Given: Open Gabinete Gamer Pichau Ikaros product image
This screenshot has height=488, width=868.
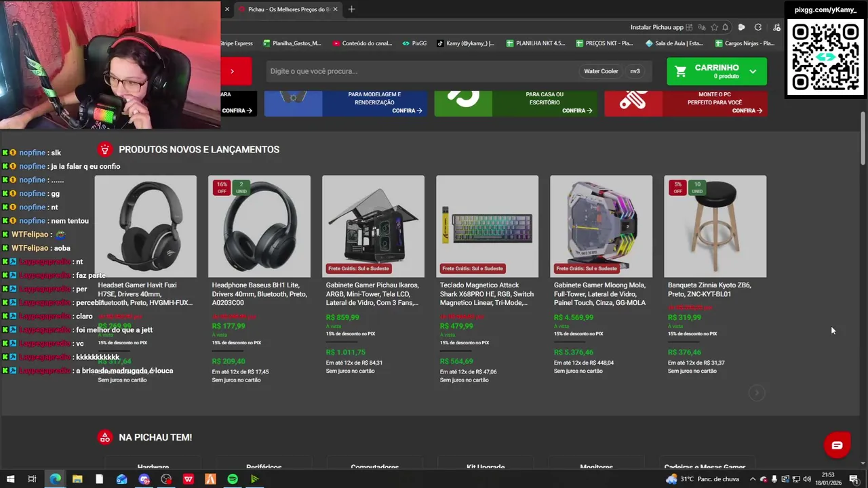Looking at the screenshot, I should 373,226.
